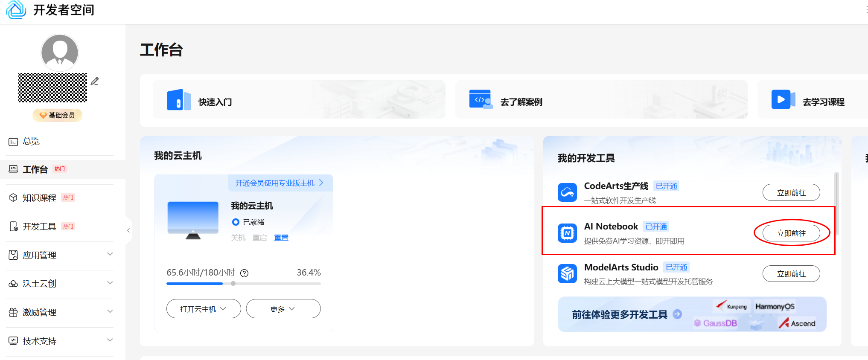Click the 开发者空间 cloud logo icon
The image size is (868, 360).
click(16, 9)
